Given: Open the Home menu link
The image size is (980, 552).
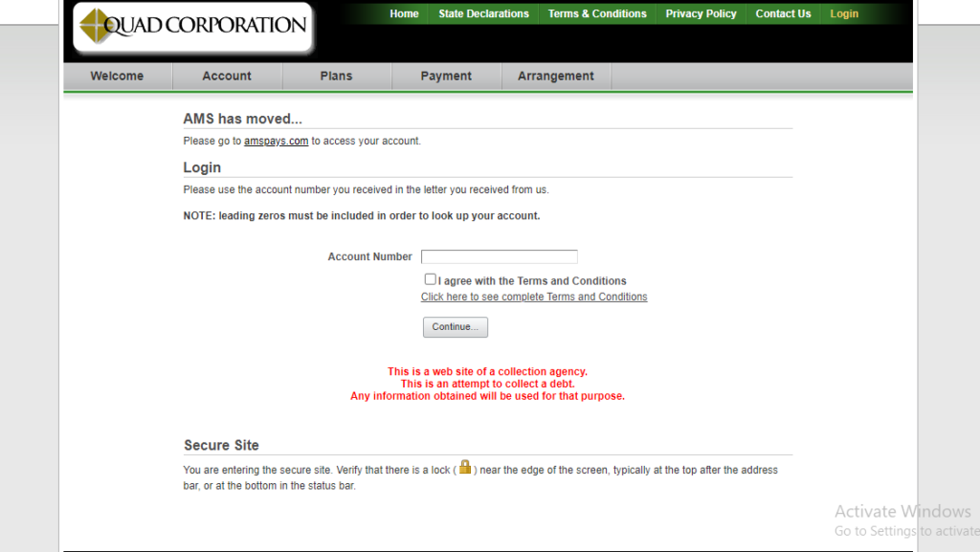Looking at the screenshot, I should [404, 13].
